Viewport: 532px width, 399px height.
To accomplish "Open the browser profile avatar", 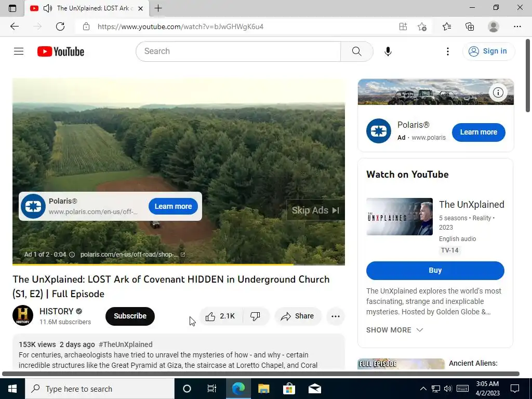I will (x=493, y=26).
